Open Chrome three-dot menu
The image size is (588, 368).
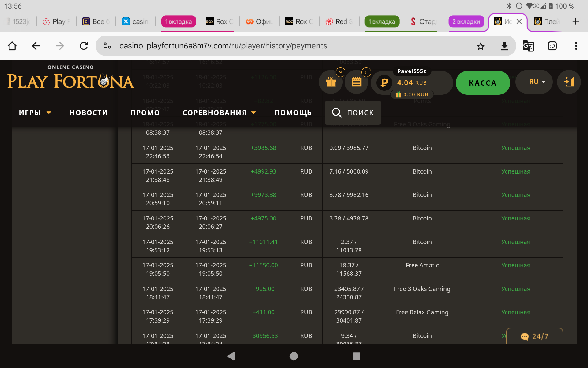coord(576,46)
